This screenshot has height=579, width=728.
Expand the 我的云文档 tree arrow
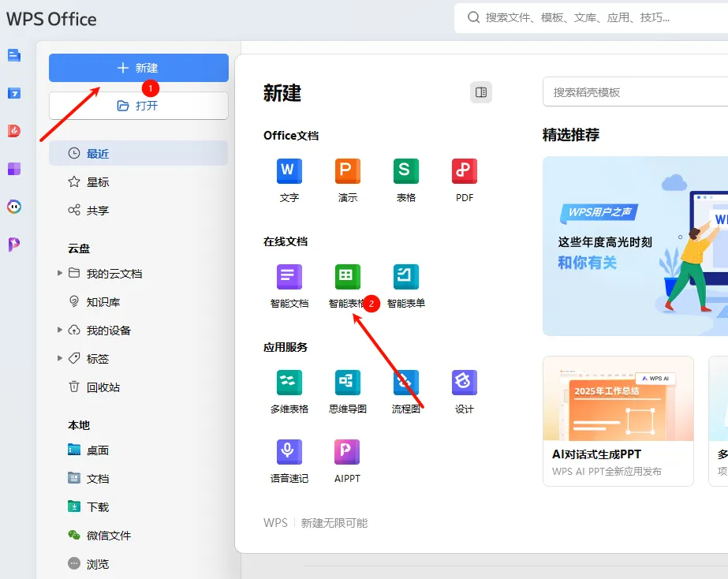59,273
